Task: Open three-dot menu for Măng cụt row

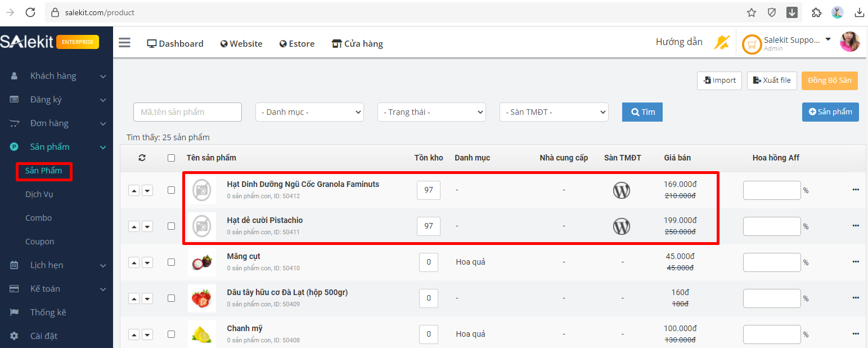Action: click(855, 262)
